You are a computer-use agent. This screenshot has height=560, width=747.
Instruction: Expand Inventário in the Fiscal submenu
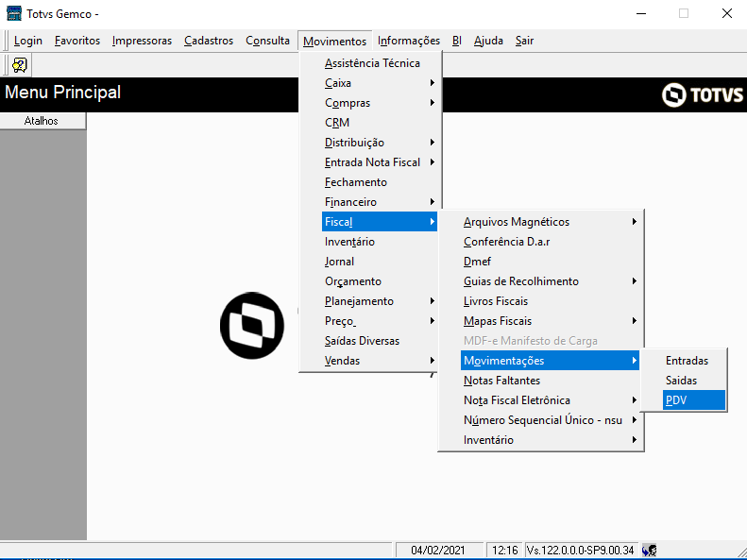click(x=550, y=440)
